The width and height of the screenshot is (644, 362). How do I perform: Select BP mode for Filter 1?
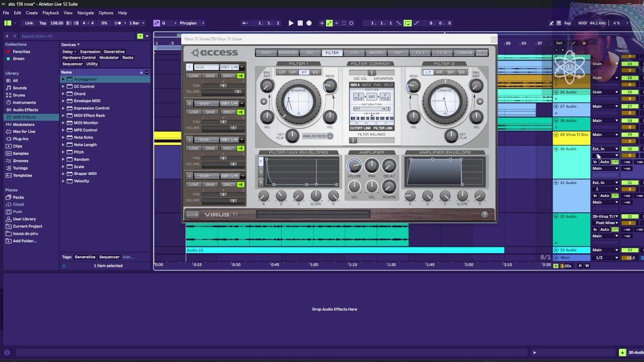click(x=304, y=72)
